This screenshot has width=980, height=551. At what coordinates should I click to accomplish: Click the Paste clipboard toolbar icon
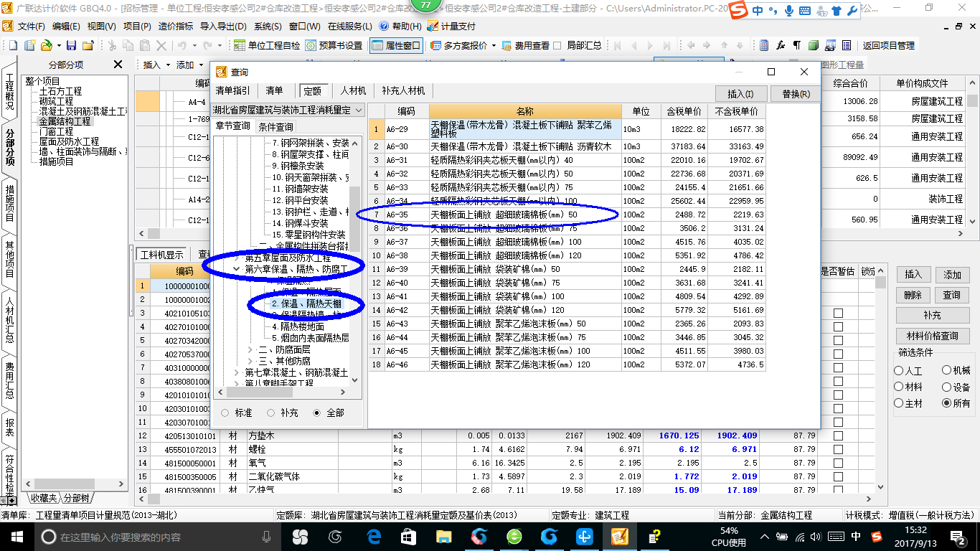(143, 45)
